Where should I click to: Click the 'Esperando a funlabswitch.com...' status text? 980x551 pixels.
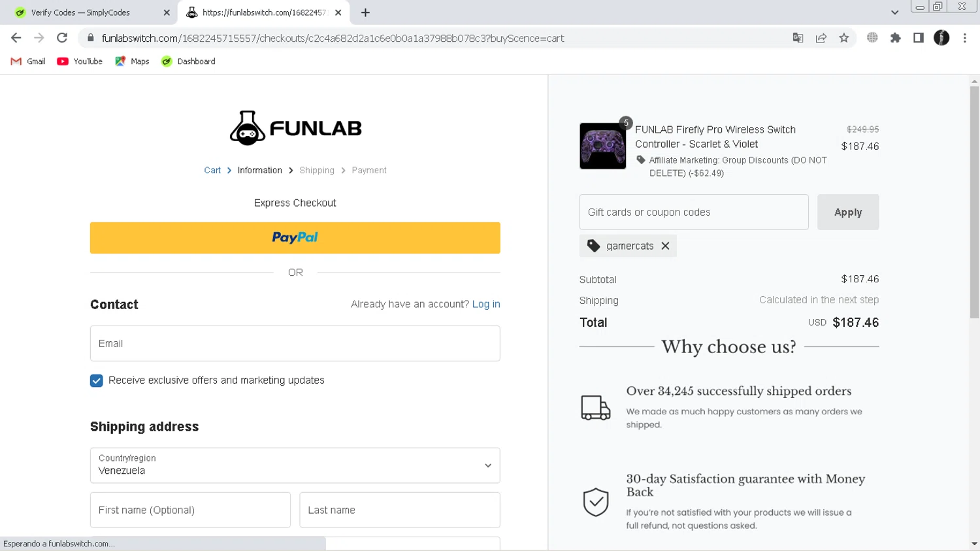click(x=59, y=544)
